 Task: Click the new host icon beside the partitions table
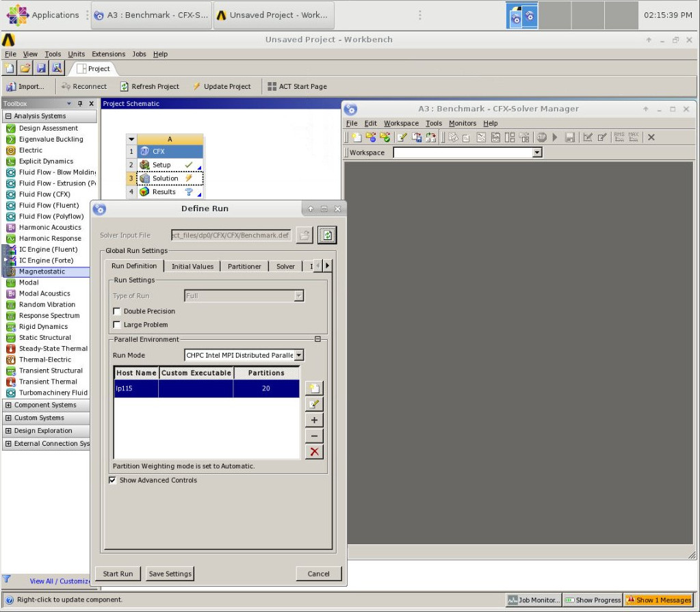pos(314,388)
